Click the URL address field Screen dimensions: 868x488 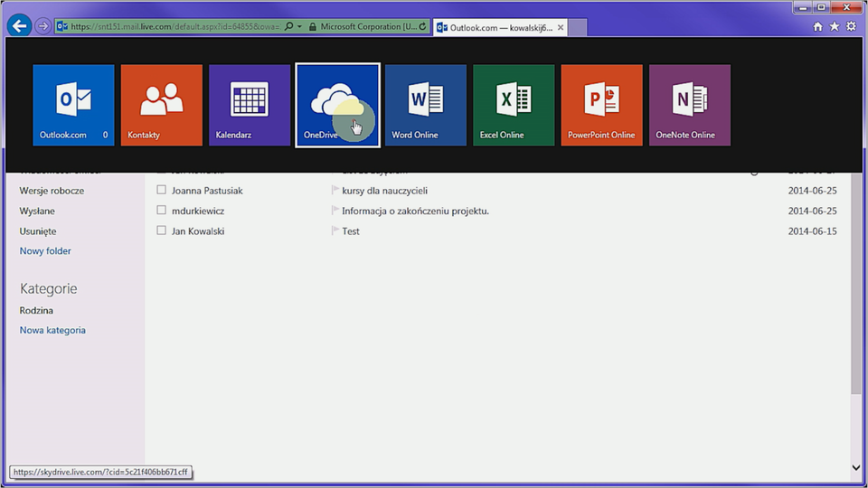175,26
